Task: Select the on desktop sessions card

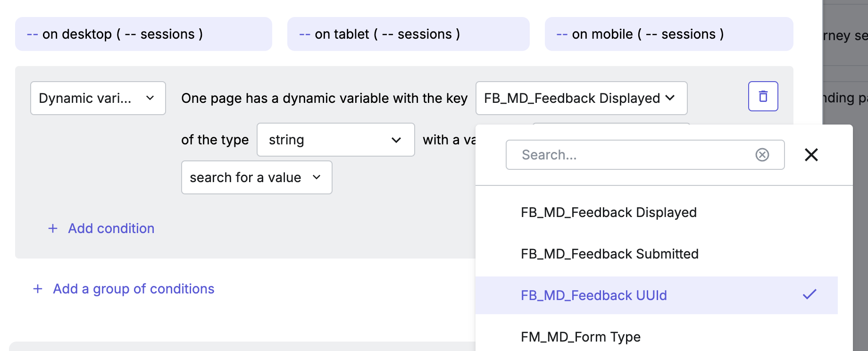Action: click(x=143, y=34)
